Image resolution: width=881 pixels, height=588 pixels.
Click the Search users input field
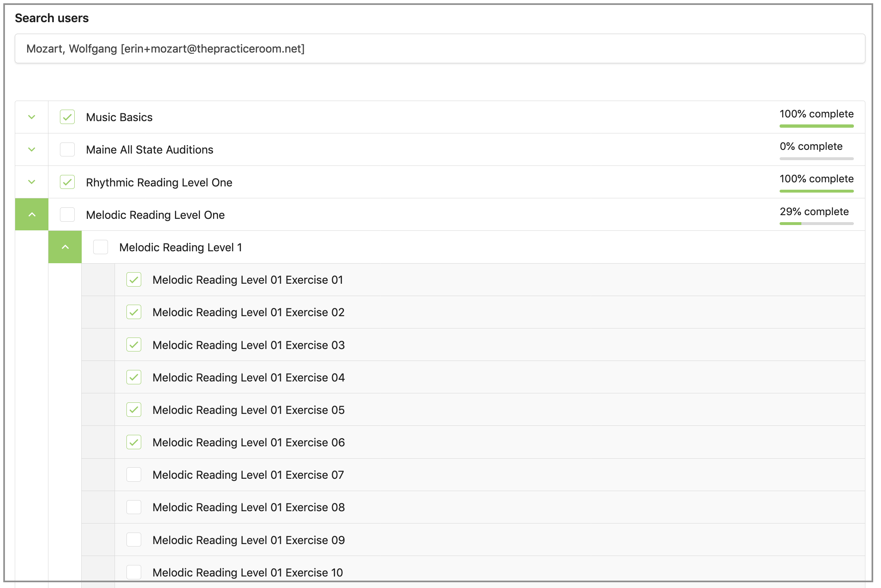tap(440, 48)
